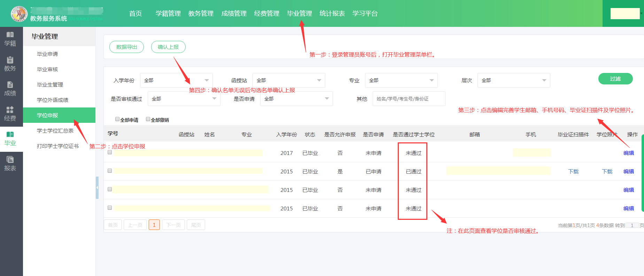Open the 经费 grid sidebar icon

[x=10, y=114]
